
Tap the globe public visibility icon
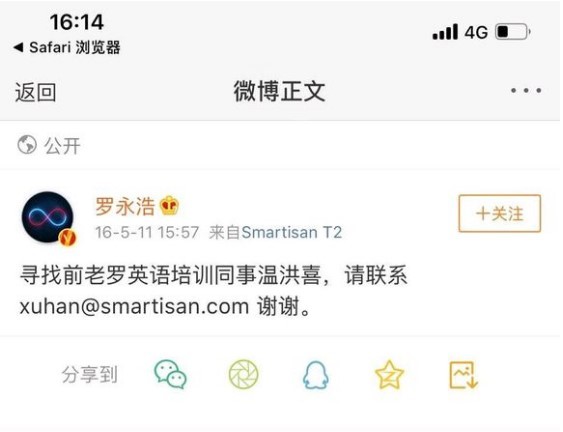(x=27, y=145)
